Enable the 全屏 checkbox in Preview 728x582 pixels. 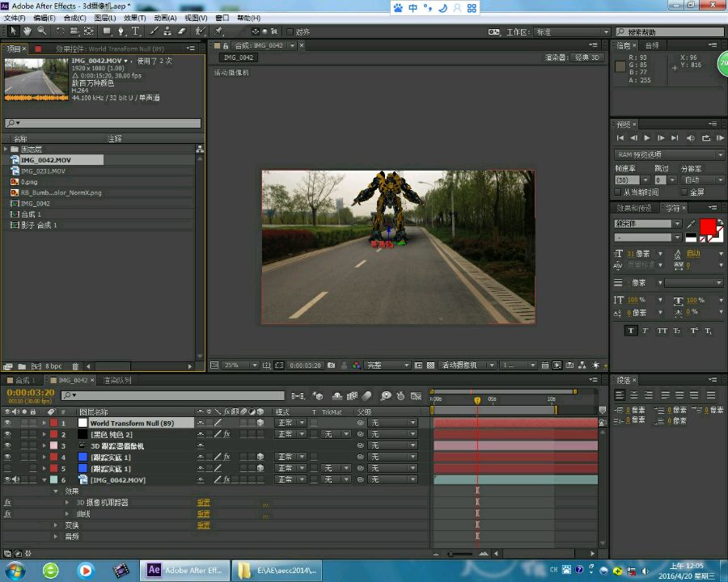pos(684,192)
